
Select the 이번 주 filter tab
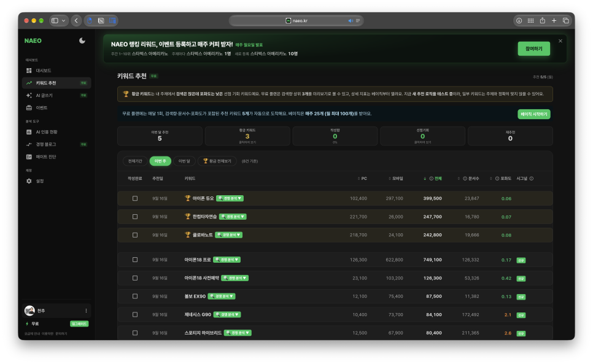point(160,161)
